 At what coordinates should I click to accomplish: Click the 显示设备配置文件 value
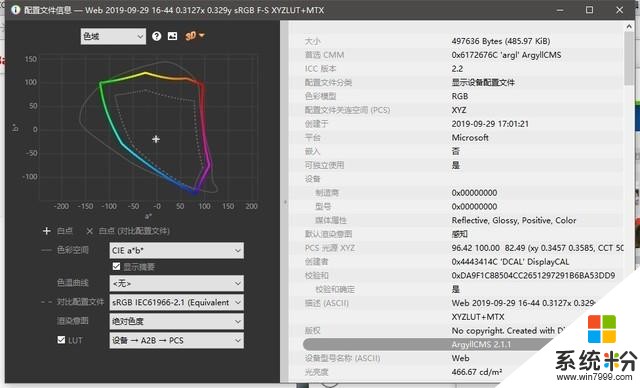pyautogui.click(x=483, y=82)
